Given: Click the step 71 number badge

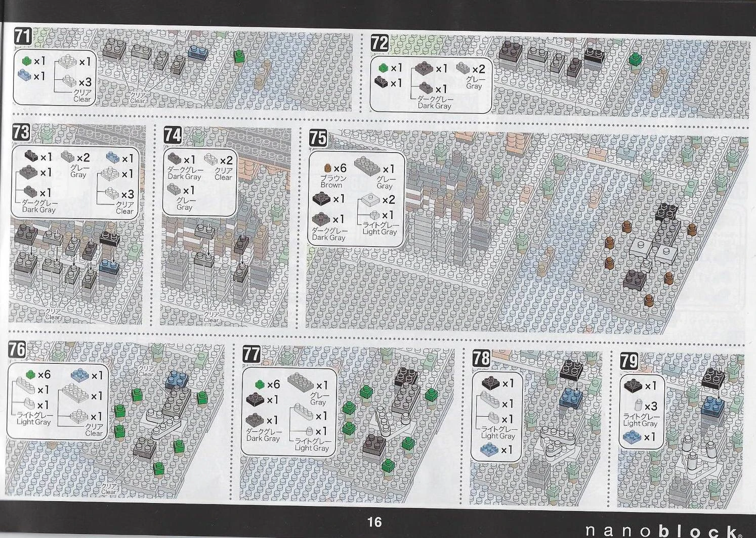Looking at the screenshot, I should tap(22, 36).
